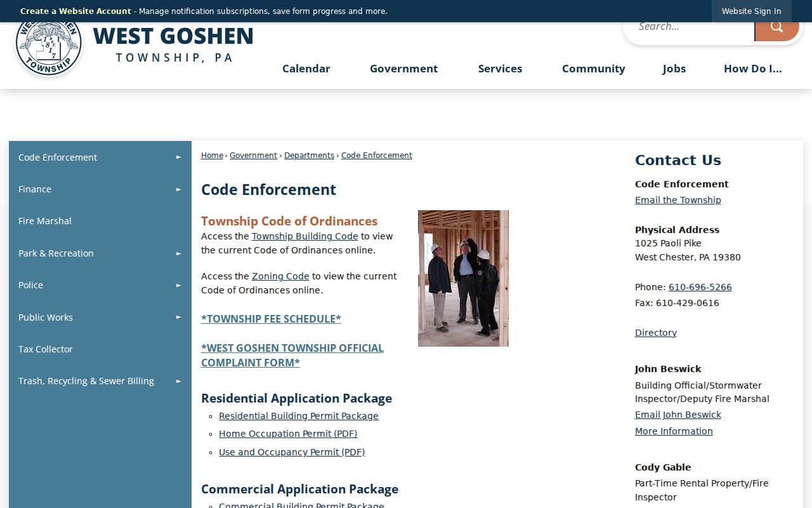Open the Community menu
The width and height of the screenshot is (812, 508).
[x=594, y=69]
